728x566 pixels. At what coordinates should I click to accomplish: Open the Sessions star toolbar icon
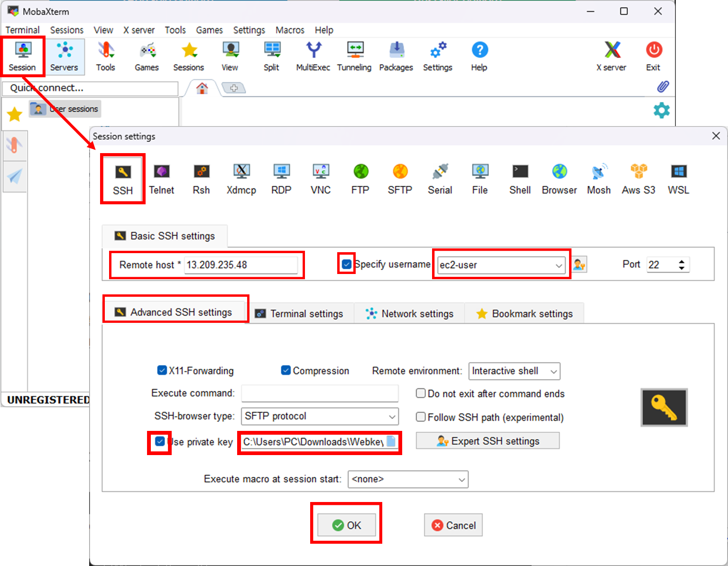[188, 56]
